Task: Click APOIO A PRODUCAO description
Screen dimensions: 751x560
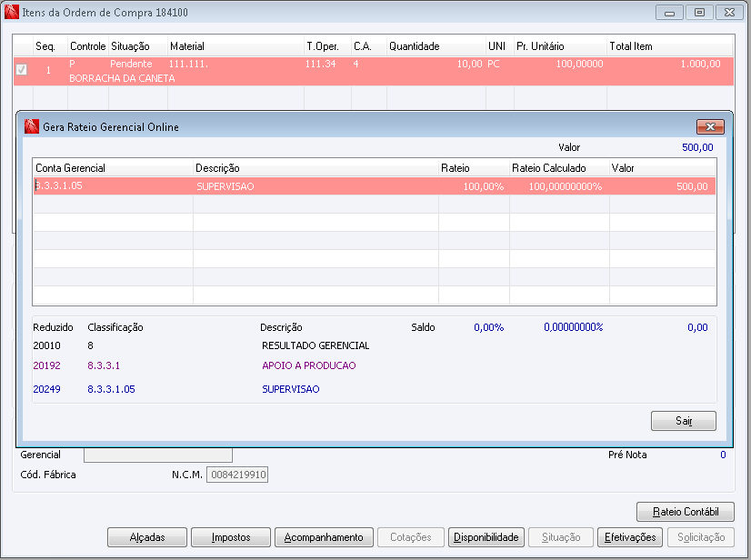Action: pyautogui.click(x=309, y=365)
